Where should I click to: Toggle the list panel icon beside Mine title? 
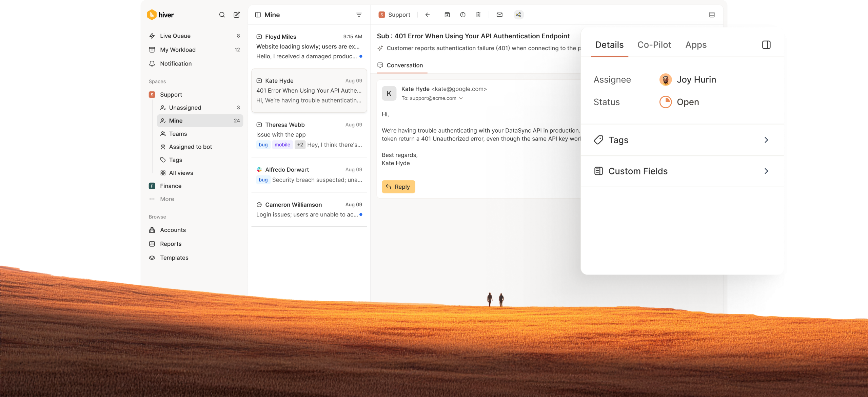(x=258, y=15)
